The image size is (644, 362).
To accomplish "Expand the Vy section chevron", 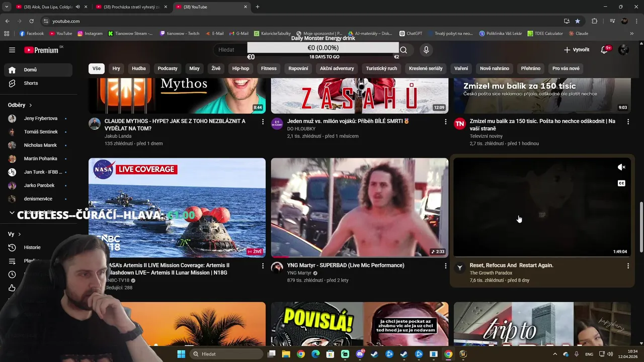I will point(19,234).
